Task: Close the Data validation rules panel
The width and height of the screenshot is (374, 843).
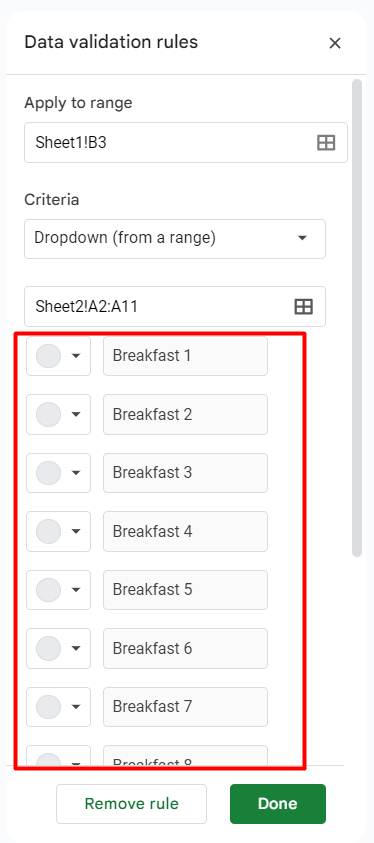Action: click(x=335, y=43)
